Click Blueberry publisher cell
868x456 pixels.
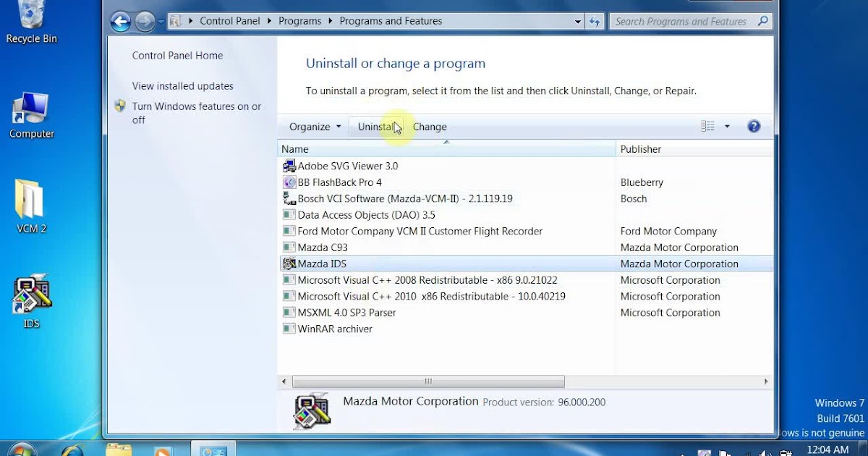click(x=642, y=182)
